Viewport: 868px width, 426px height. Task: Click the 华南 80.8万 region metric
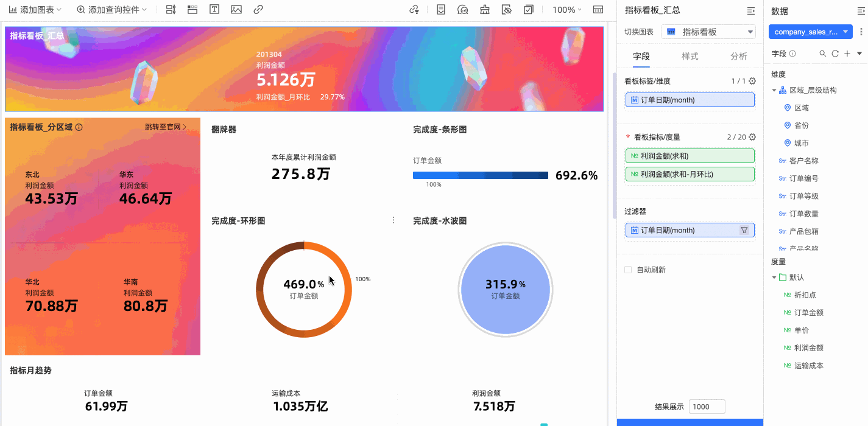pos(145,296)
